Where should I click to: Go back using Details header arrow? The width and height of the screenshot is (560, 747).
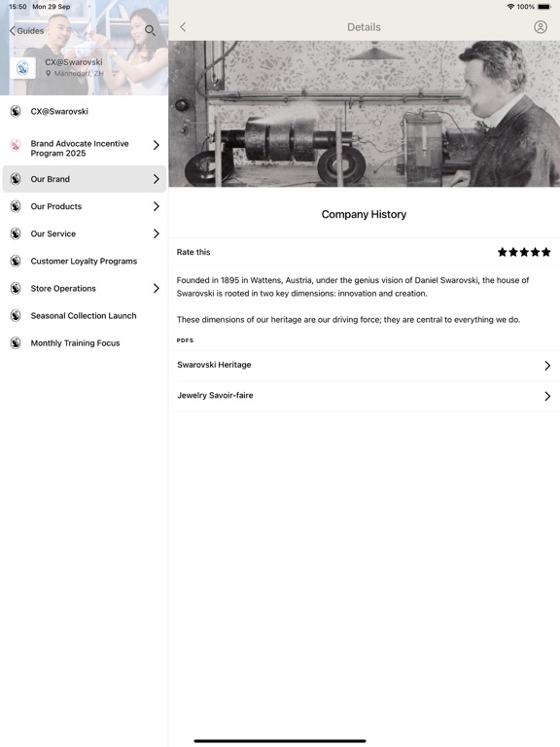click(x=183, y=27)
